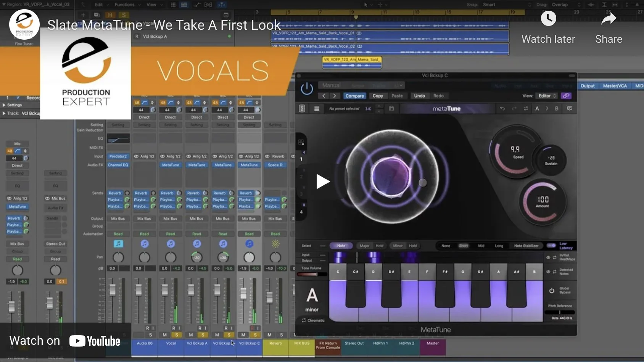Viewport: 644px width, 363px height.
Task: Click the F key label on keyboard
Action: tap(427, 272)
